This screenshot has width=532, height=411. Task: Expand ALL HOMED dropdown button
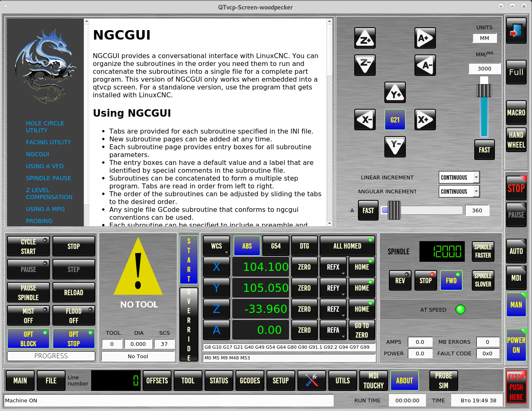coord(347,246)
